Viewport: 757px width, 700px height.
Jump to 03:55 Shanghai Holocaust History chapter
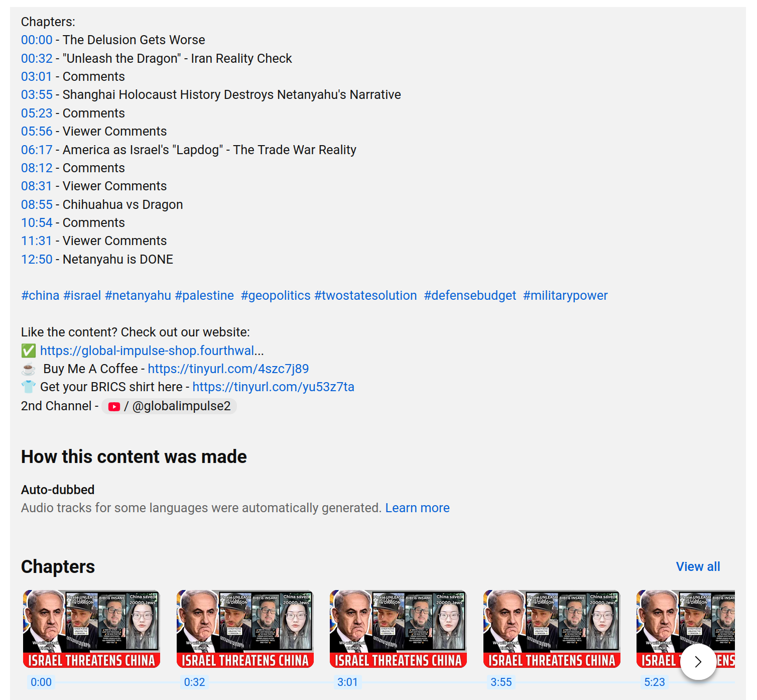pos(37,95)
